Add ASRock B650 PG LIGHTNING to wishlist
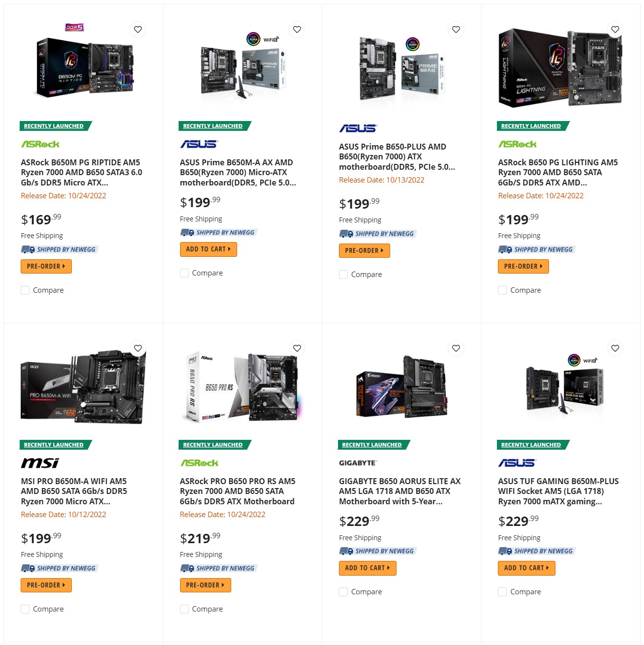The width and height of the screenshot is (644, 645). pos(615,30)
